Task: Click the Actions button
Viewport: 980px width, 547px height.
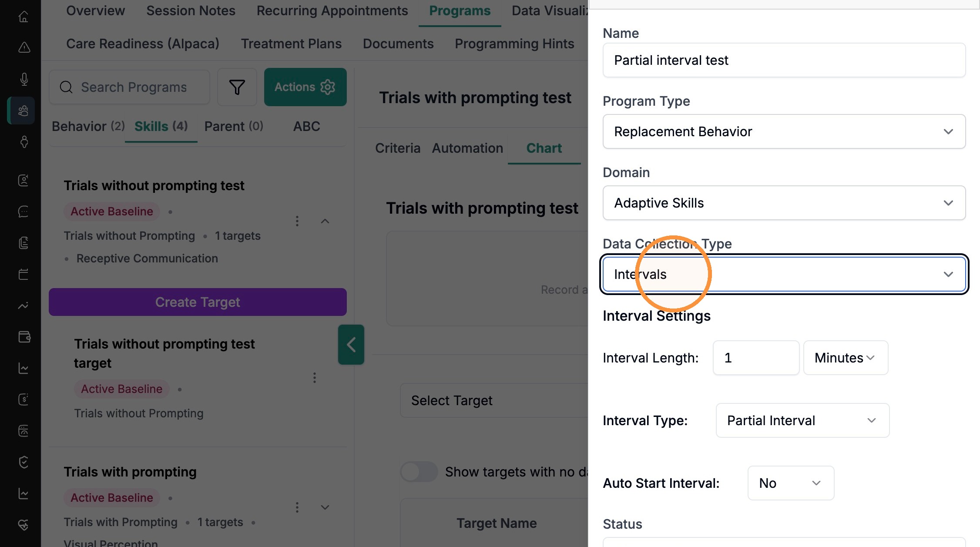Action: (305, 87)
